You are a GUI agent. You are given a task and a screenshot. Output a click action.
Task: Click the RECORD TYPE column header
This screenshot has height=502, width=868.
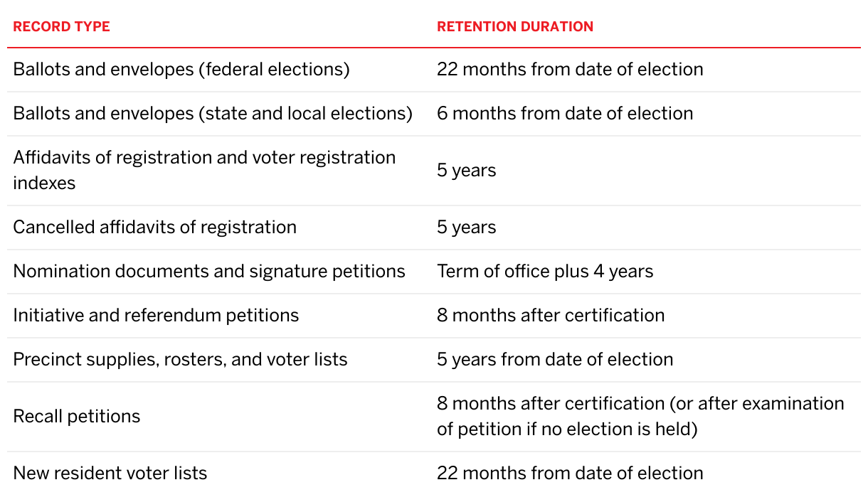(x=61, y=27)
